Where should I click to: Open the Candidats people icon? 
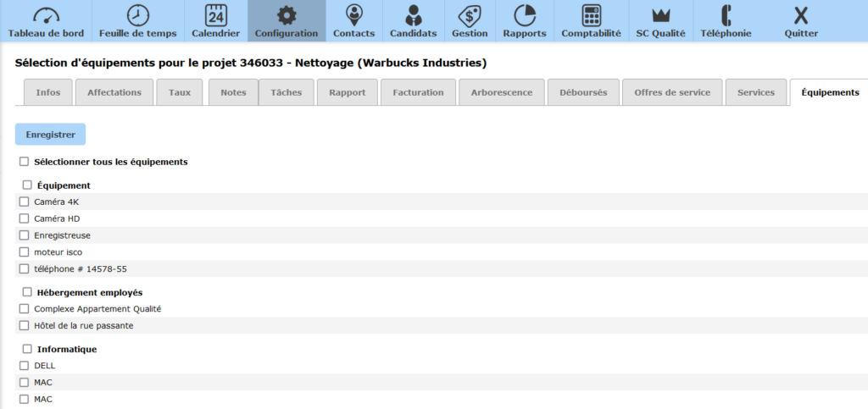413,15
